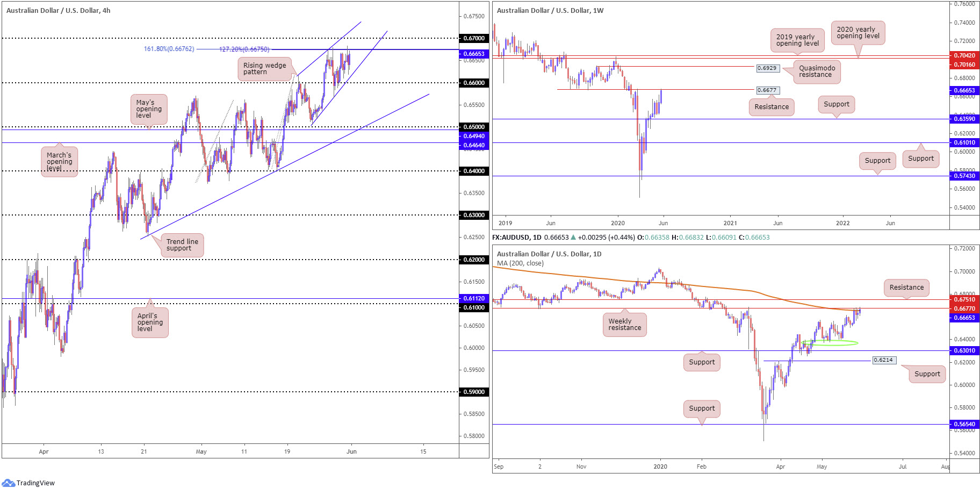Click the 0.66000 price axis label
The width and height of the screenshot is (980, 488).
[x=474, y=83]
